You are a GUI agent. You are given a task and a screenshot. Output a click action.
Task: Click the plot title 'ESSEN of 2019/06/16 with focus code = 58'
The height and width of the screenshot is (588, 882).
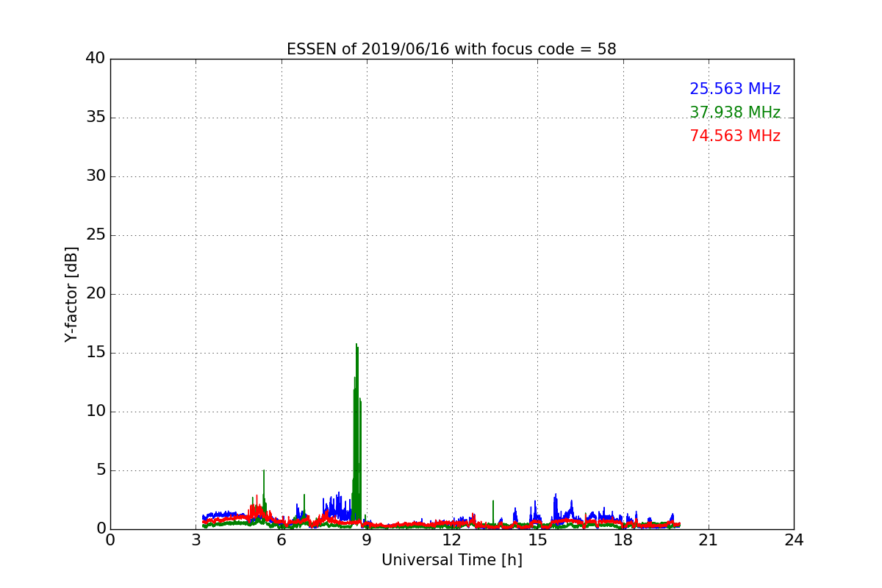451,49
